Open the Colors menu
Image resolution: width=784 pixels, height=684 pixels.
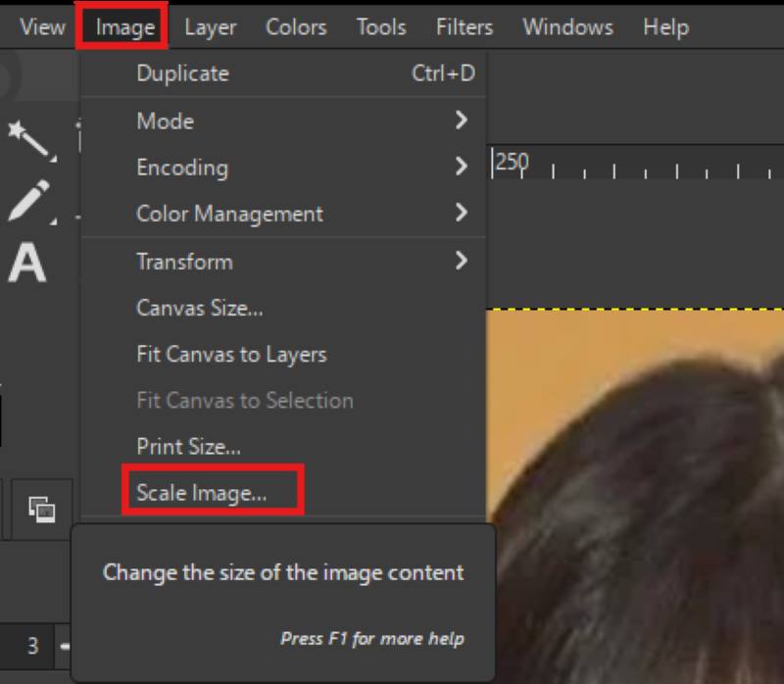pyautogui.click(x=296, y=27)
